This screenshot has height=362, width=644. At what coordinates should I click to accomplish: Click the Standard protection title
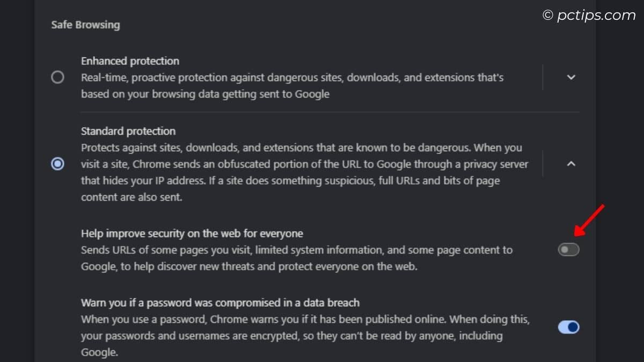pos(128,131)
